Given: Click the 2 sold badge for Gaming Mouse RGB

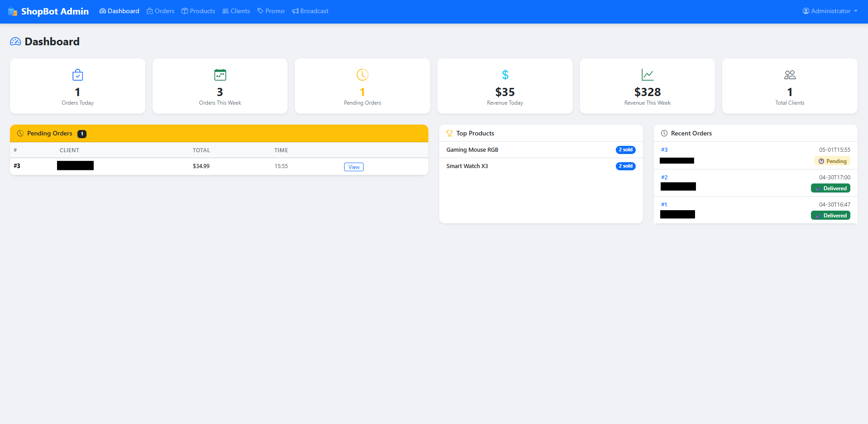Looking at the screenshot, I should (626, 149).
